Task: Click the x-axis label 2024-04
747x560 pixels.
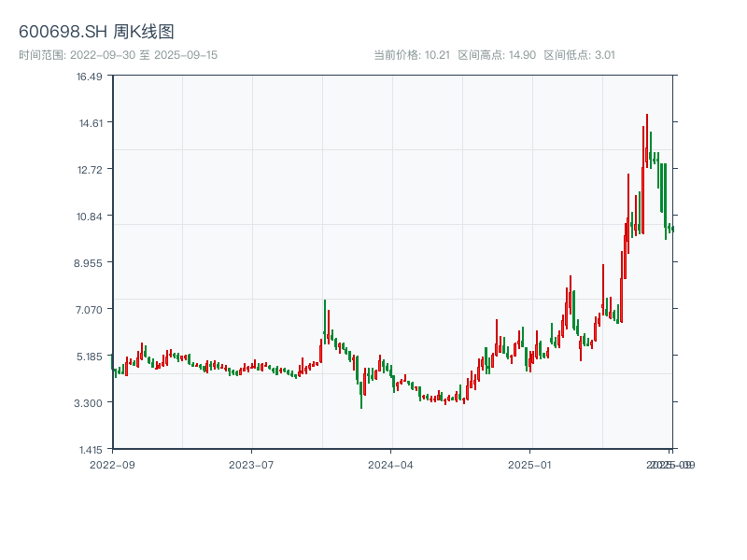Action: (x=390, y=465)
